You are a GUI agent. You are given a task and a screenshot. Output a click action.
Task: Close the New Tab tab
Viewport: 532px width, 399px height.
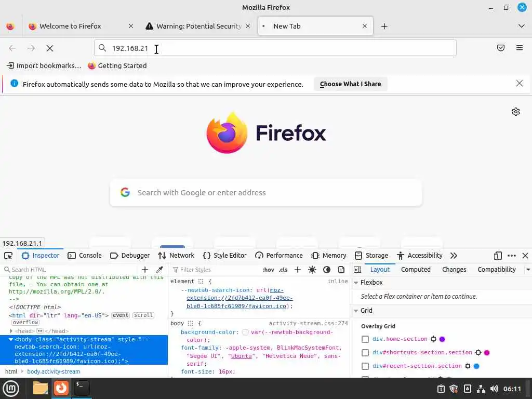click(364, 26)
